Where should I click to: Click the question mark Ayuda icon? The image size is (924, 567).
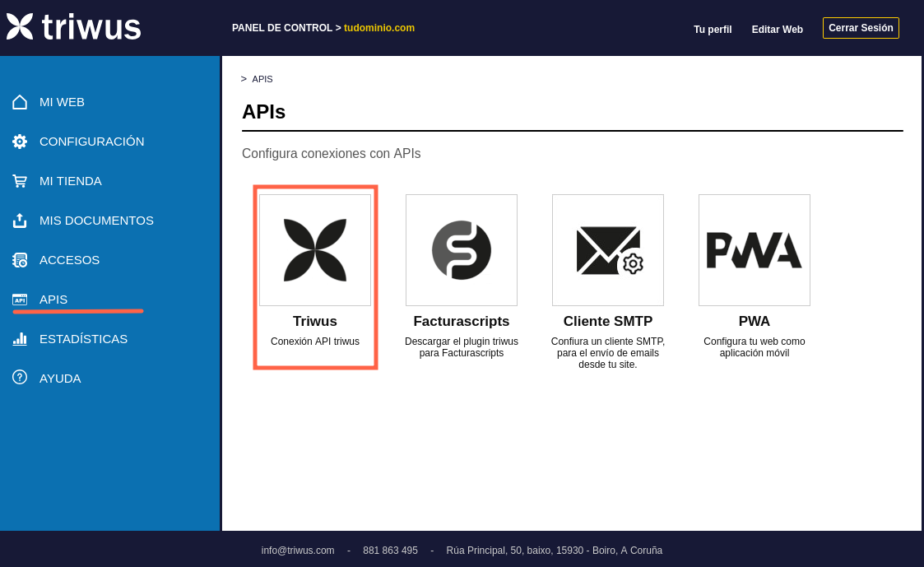pos(20,378)
